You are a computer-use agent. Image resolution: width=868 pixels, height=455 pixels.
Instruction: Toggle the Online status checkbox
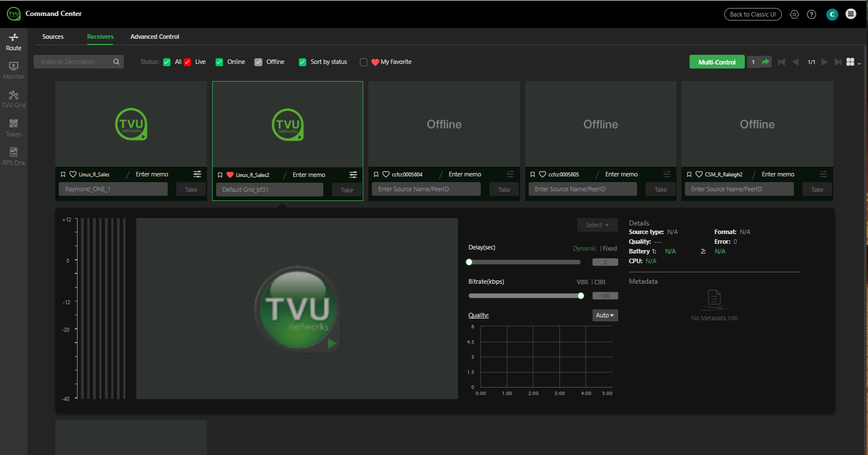[219, 62]
